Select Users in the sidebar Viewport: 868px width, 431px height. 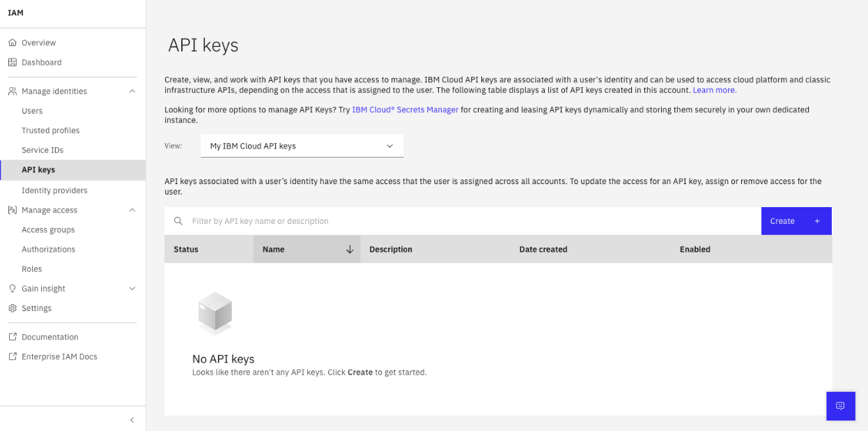point(33,110)
